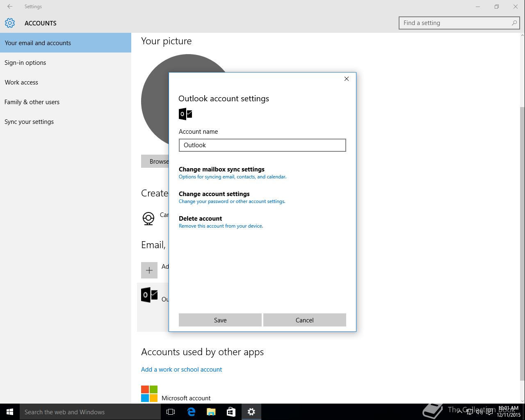The width and height of the screenshot is (525, 420).
Task: Click the scrollbar down arrow
Action: point(522,401)
